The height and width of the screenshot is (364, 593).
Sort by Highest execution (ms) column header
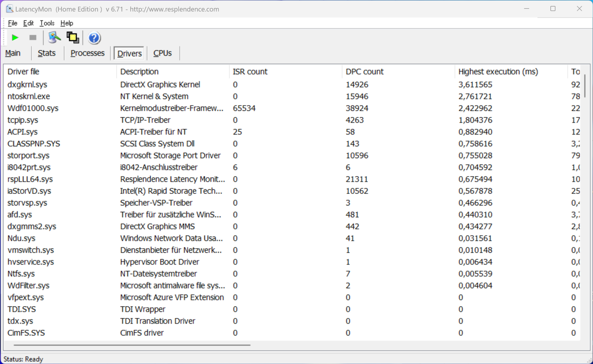pyautogui.click(x=498, y=72)
